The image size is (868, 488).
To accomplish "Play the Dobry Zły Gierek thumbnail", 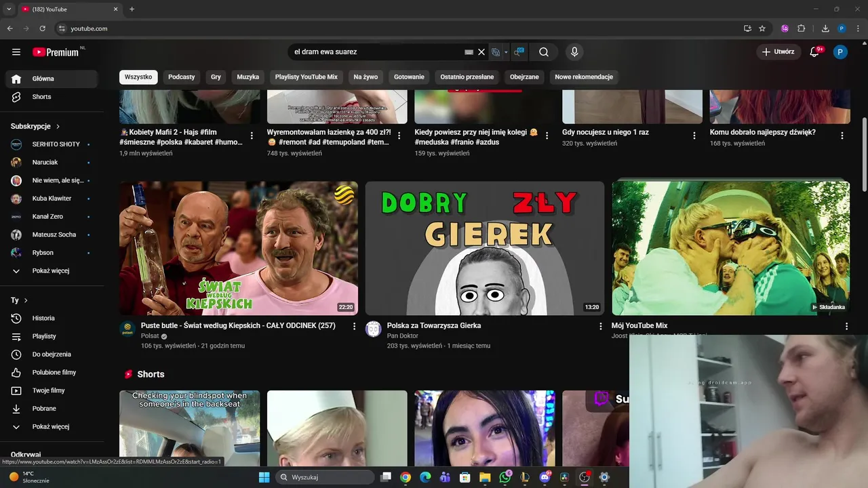I will point(485,248).
